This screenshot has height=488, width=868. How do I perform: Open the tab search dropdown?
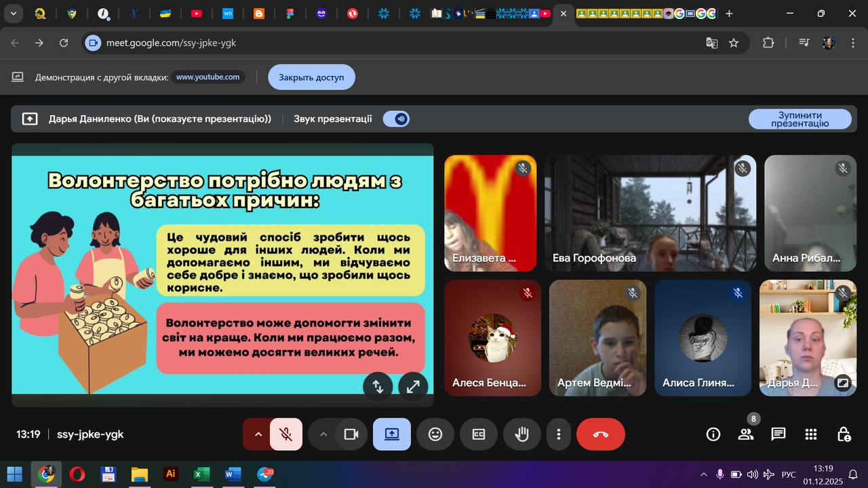click(13, 14)
